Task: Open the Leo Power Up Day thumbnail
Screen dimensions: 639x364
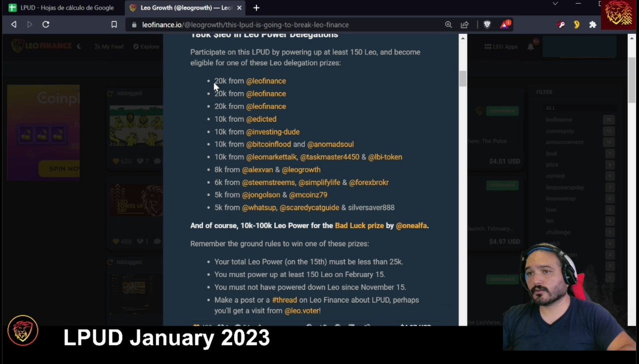Action: [x=136, y=200]
